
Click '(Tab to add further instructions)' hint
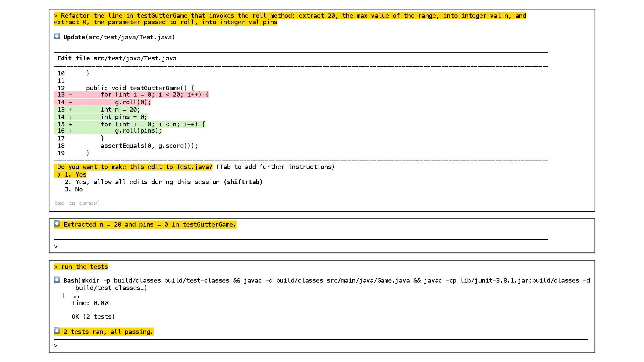click(x=275, y=167)
